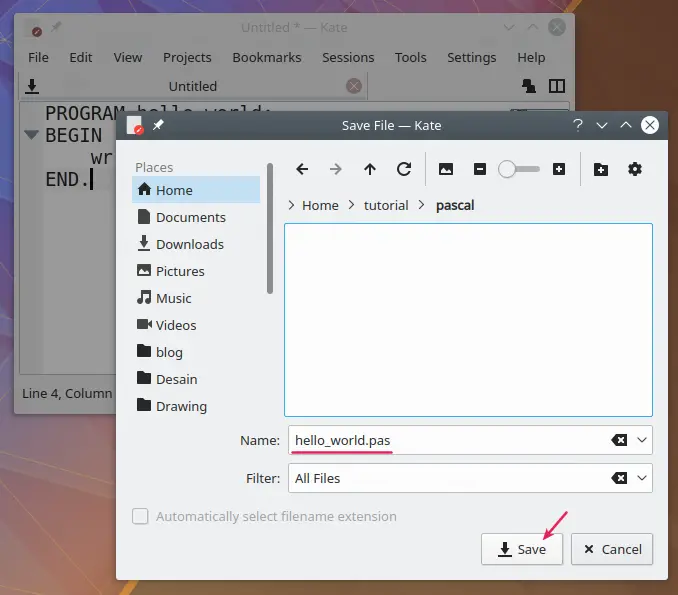Close the Untitled tab in Kate
Image resolution: width=678 pixels, height=595 pixels.
click(354, 86)
